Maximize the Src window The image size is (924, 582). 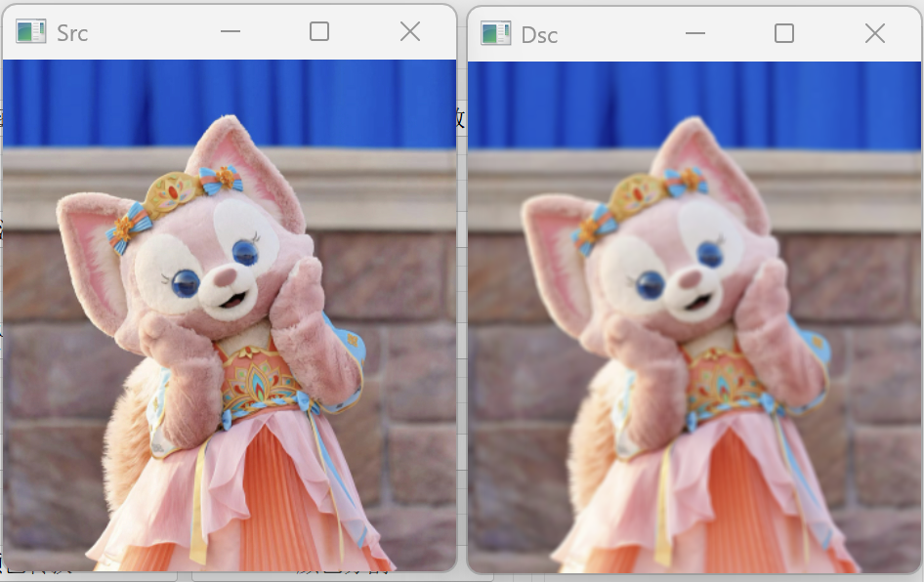point(319,32)
